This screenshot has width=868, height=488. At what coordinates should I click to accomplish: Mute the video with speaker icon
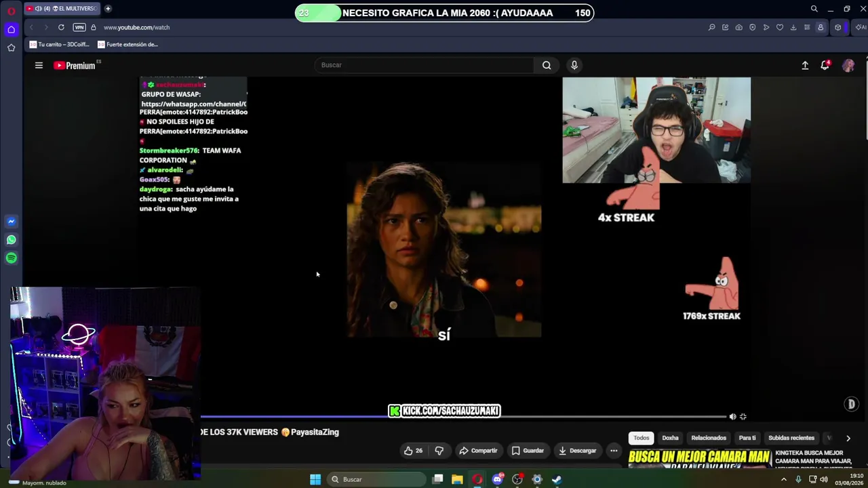click(732, 417)
